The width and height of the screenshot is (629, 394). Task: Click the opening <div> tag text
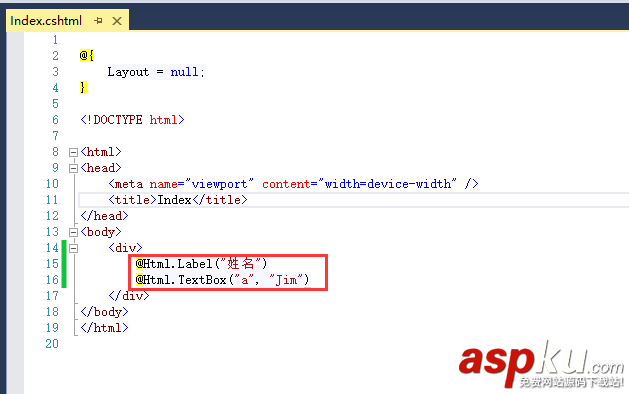[125, 248]
